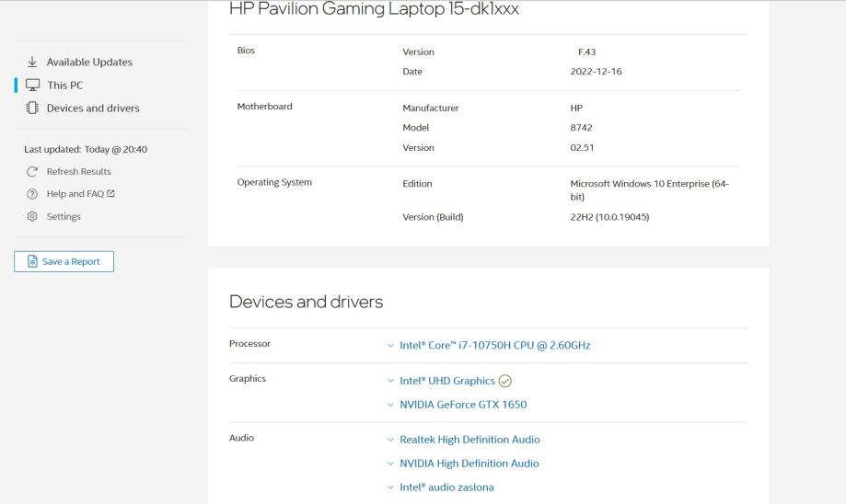Screen dimensions: 846x504
Task: Click the Save a Report button
Action: [x=64, y=262]
